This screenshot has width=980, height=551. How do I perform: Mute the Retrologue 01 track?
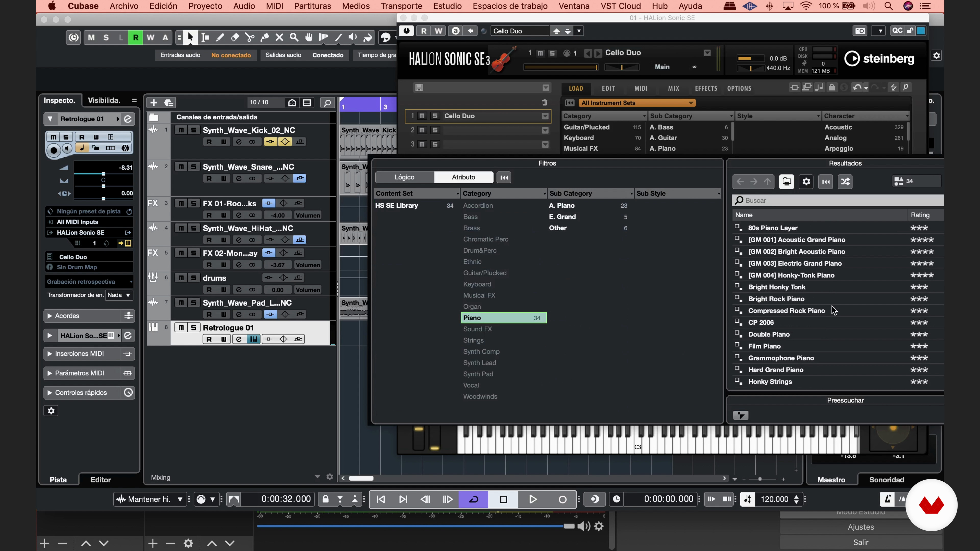point(181,327)
